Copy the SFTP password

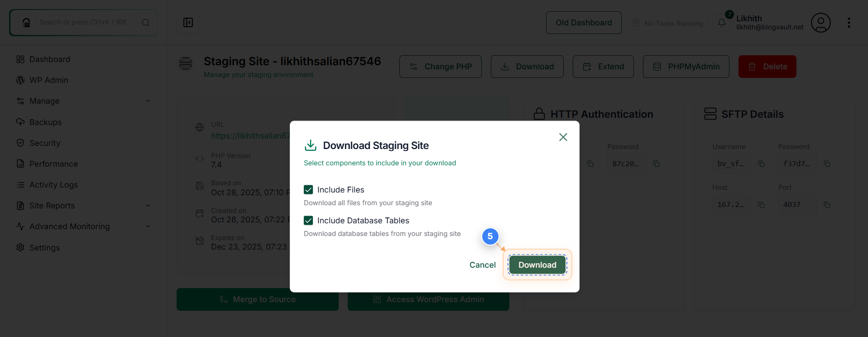coord(827,164)
